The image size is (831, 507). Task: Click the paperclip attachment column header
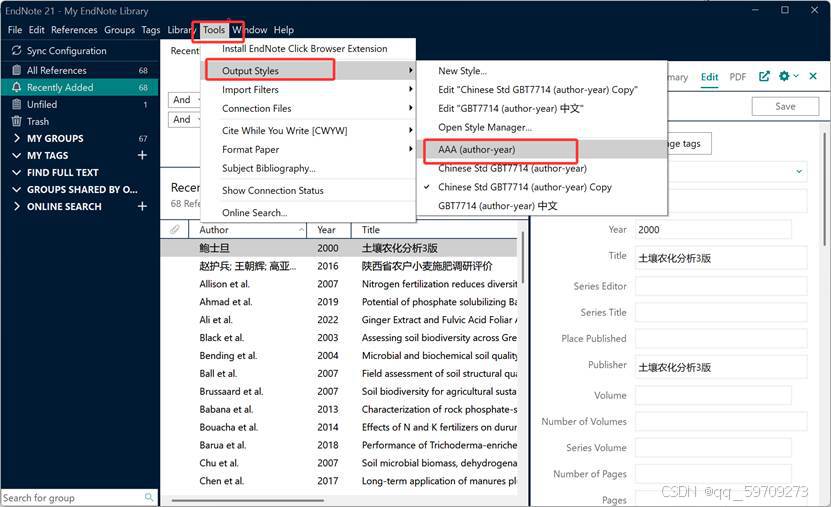[x=174, y=229]
